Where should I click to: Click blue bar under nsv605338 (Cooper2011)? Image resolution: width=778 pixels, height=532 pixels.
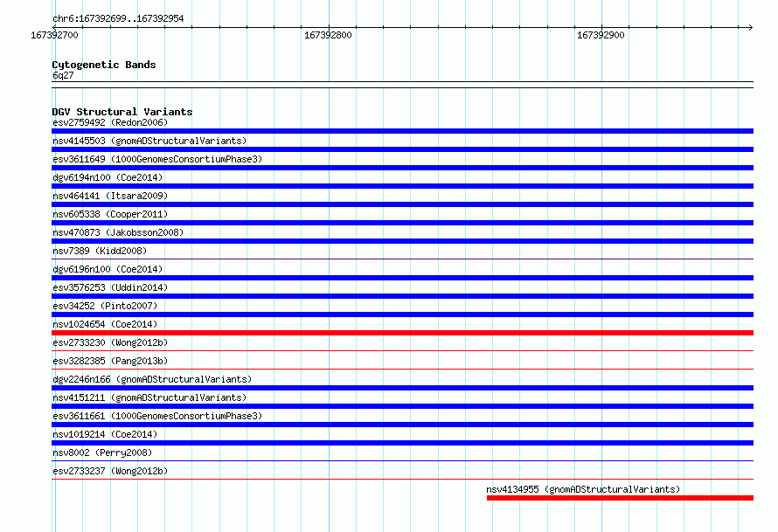402,223
